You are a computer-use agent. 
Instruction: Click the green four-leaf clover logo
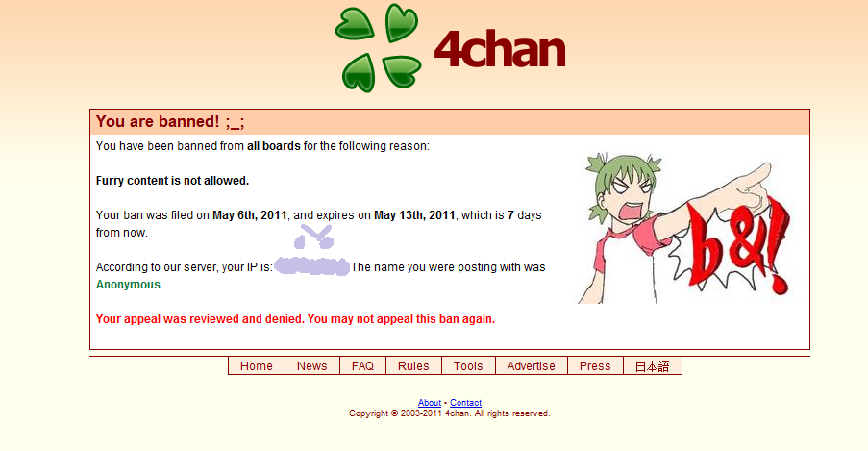pyautogui.click(x=378, y=48)
